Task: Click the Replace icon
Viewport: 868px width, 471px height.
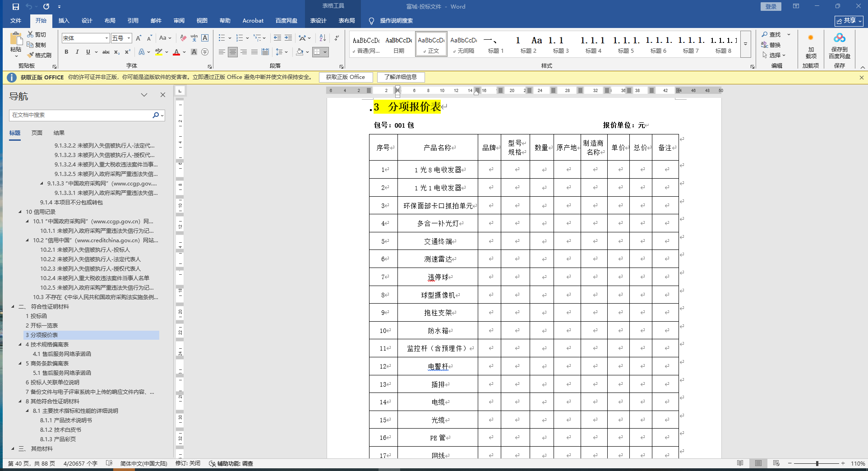Action: (x=765, y=45)
